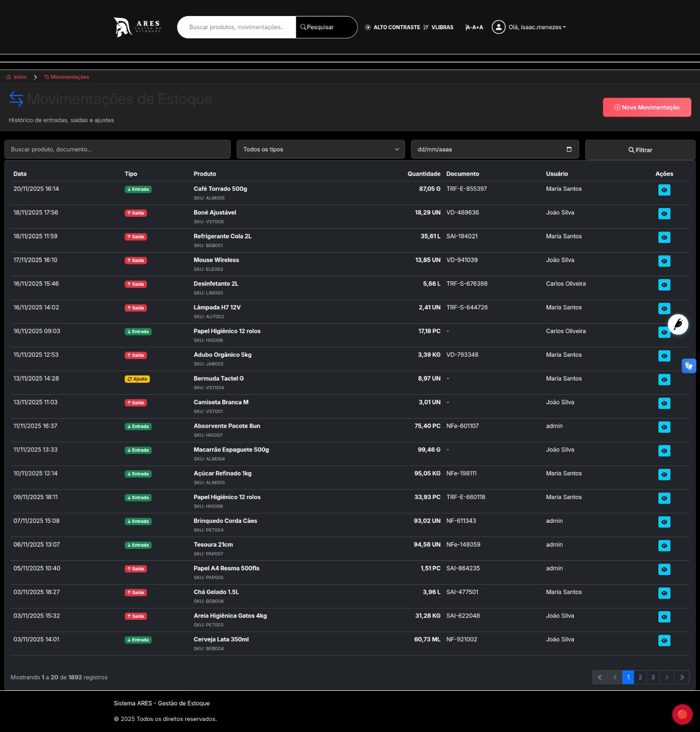The height and width of the screenshot is (732, 700).
Task: Select page 1 in pagination
Action: click(x=628, y=677)
